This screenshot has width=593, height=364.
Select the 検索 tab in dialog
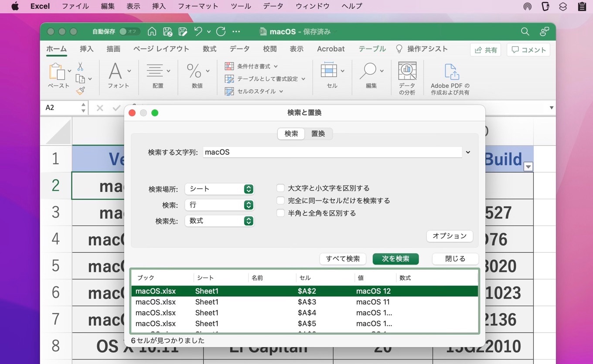pyautogui.click(x=291, y=134)
